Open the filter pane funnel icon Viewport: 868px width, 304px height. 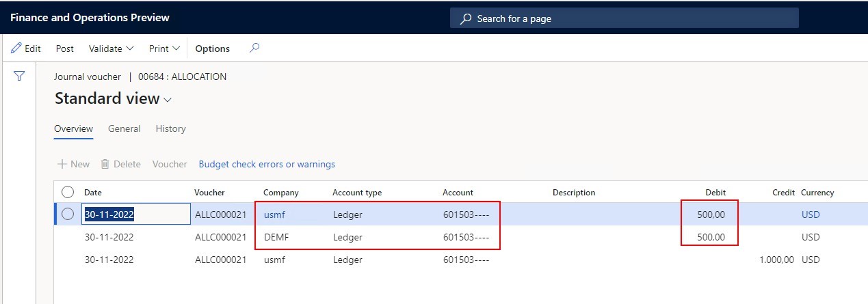[19, 77]
